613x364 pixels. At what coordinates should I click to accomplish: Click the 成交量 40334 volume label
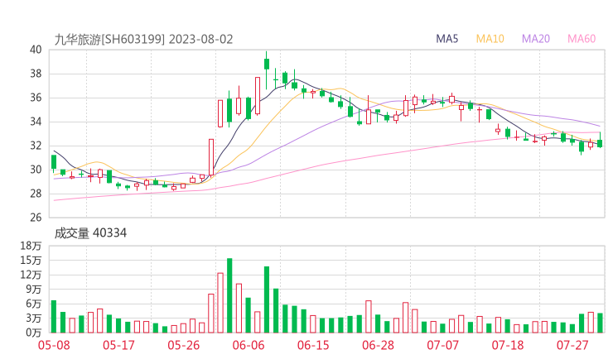tap(90, 233)
